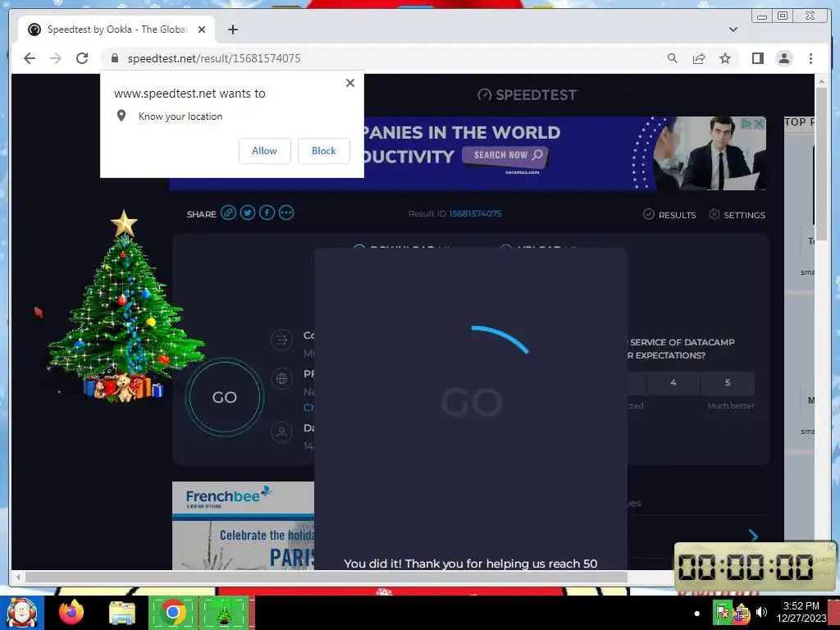The width and height of the screenshot is (840, 630).
Task: Open AdChoices icon on banner
Action: [746, 123]
